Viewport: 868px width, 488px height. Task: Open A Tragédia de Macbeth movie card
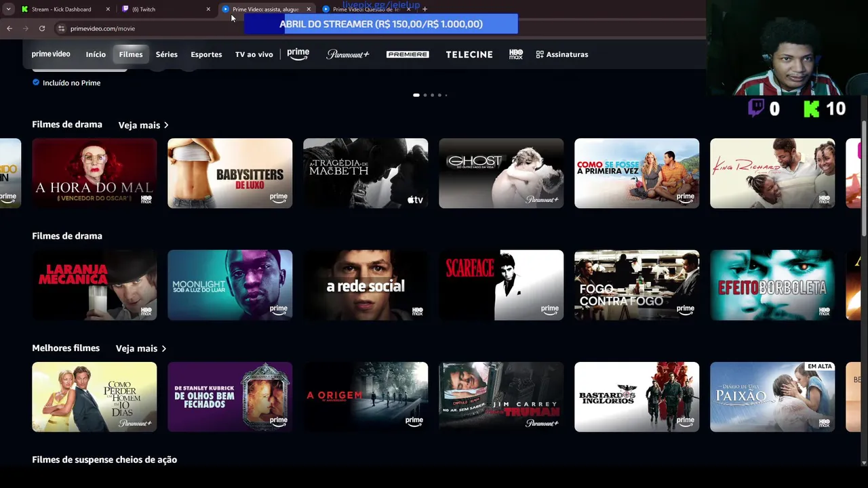[x=366, y=173]
